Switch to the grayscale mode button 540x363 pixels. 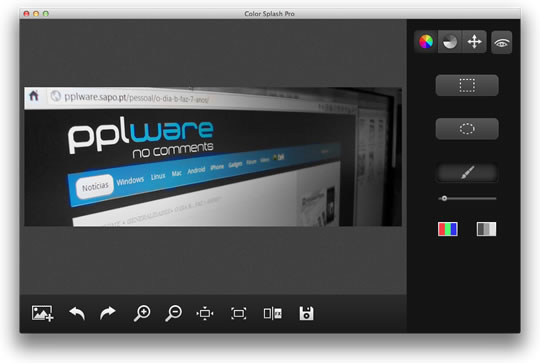(x=450, y=42)
